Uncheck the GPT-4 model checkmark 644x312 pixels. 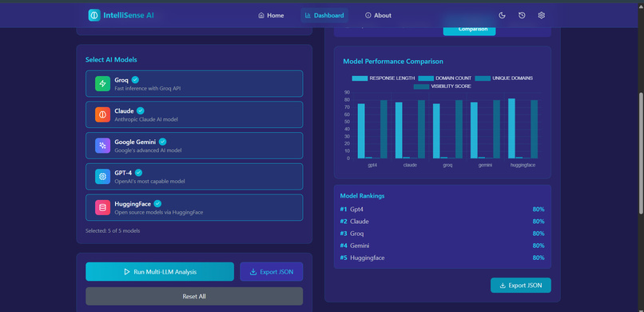[139, 173]
